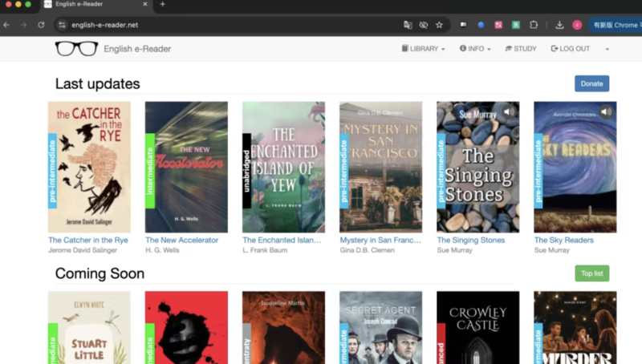642x364 pixels.
Task: Play audio icon on The Sky Readers
Action: (x=606, y=111)
